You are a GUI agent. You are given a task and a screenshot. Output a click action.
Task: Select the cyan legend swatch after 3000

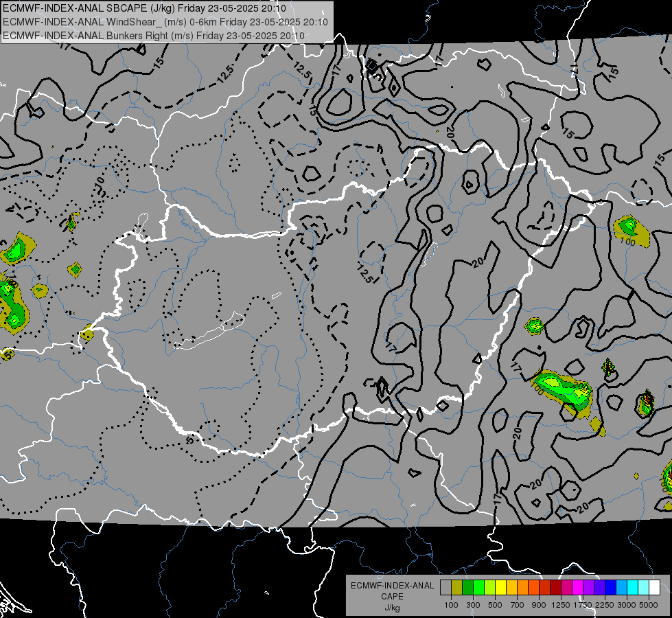click(633, 588)
